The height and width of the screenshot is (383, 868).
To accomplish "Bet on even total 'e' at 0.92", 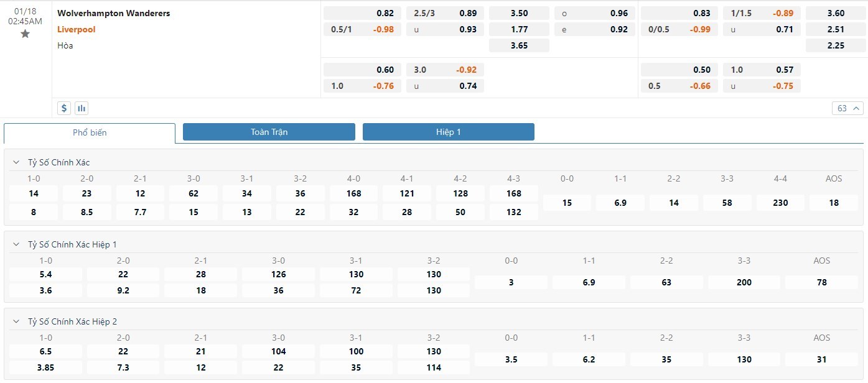I will click(x=594, y=29).
